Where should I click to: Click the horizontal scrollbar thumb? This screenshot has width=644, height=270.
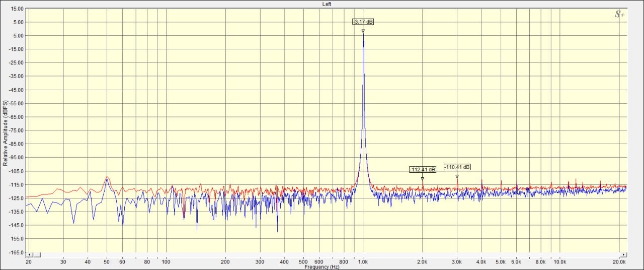tap(36, 255)
